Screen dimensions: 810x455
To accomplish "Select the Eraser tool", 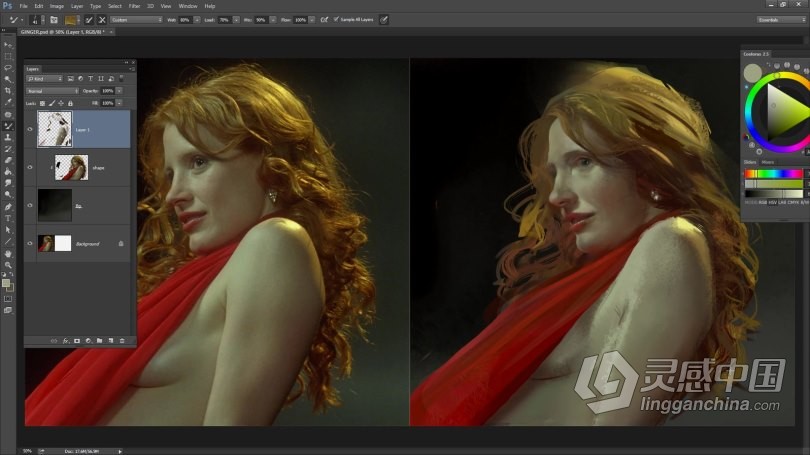I will click(8, 160).
